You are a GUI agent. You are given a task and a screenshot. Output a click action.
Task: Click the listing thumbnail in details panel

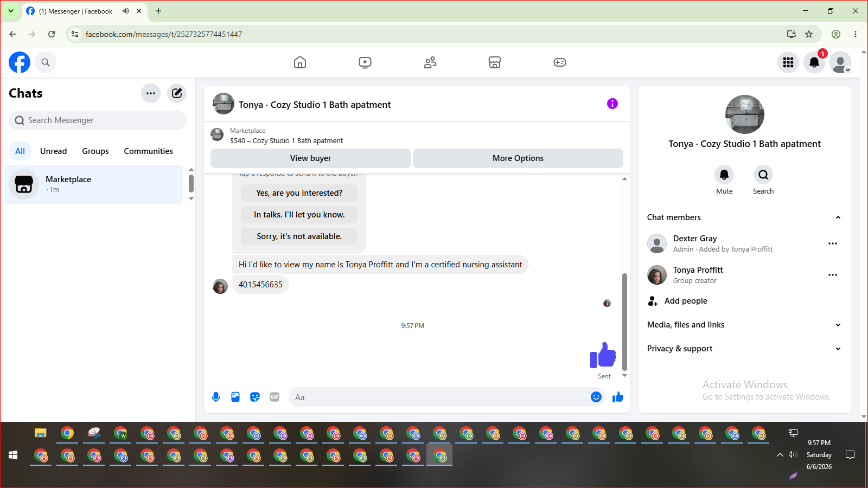point(745,114)
